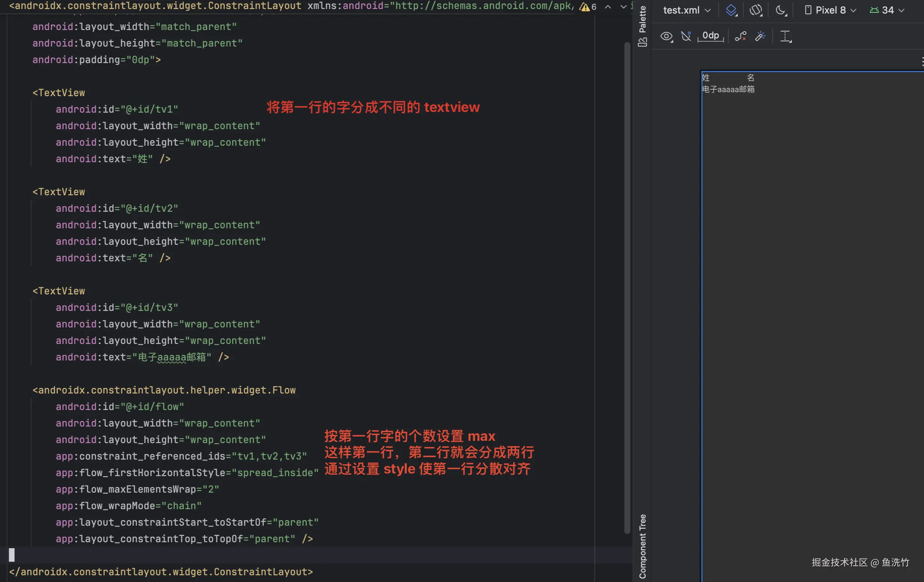
Task: Click Clear All Constraints icon
Action: (x=740, y=36)
